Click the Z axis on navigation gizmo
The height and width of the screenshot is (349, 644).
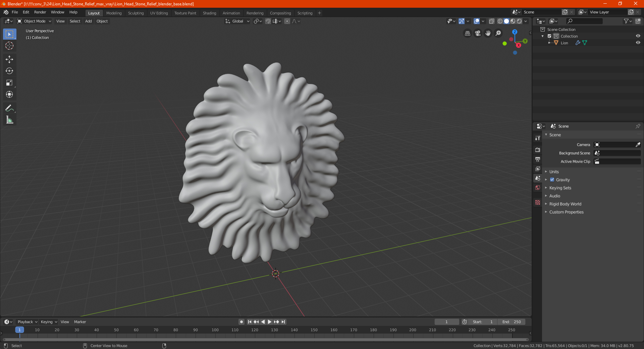pyautogui.click(x=515, y=32)
